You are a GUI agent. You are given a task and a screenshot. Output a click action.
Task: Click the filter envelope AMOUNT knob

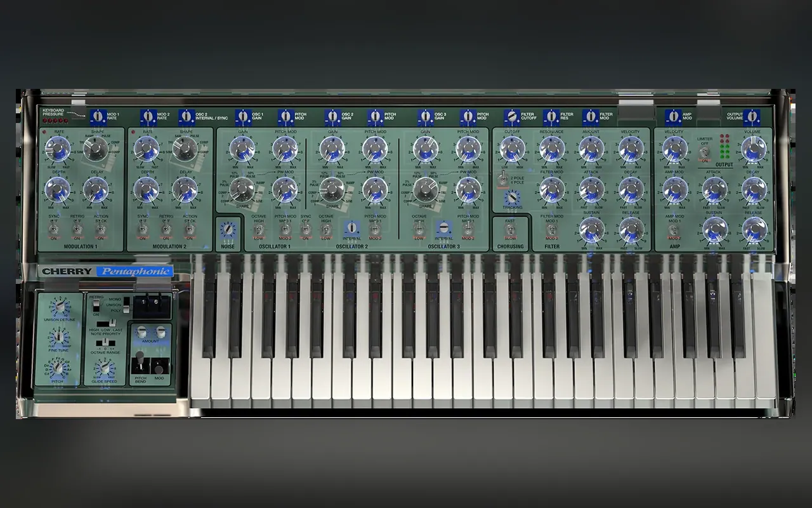591,149
